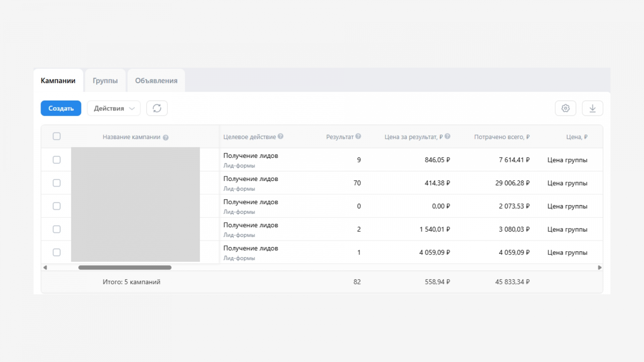Click help icon next to Название кампании
The width and height of the screenshot is (644, 362).
(x=165, y=138)
